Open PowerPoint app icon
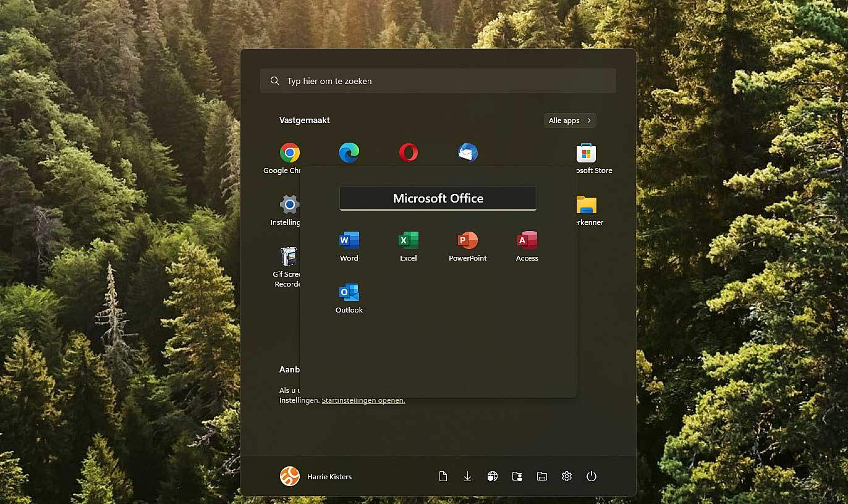The height and width of the screenshot is (504, 848). coord(468,240)
